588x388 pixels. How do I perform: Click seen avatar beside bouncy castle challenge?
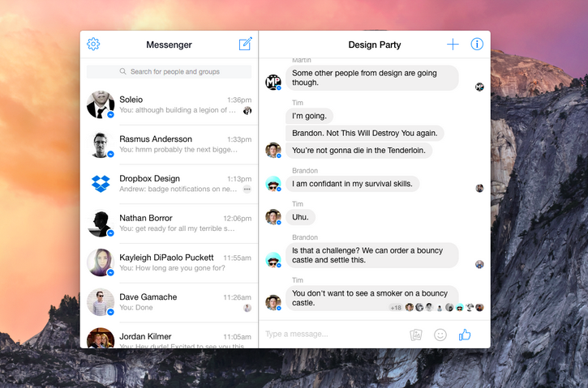(479, 264)
